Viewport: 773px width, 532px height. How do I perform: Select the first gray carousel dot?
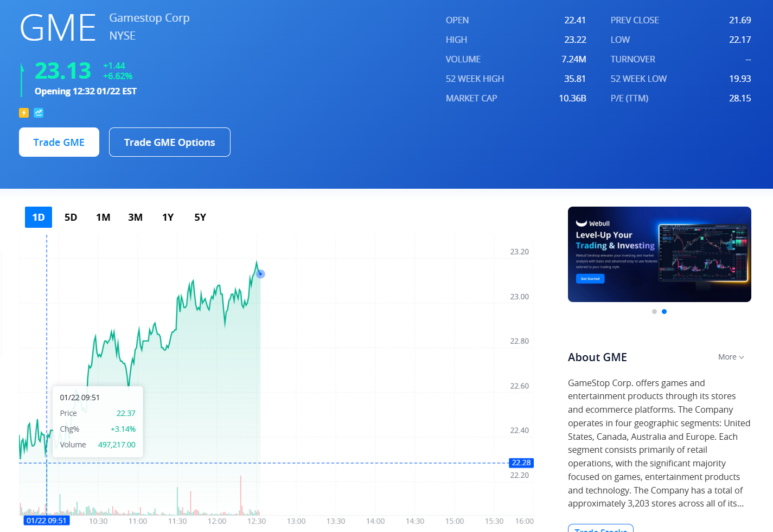(x=654, y=311)
